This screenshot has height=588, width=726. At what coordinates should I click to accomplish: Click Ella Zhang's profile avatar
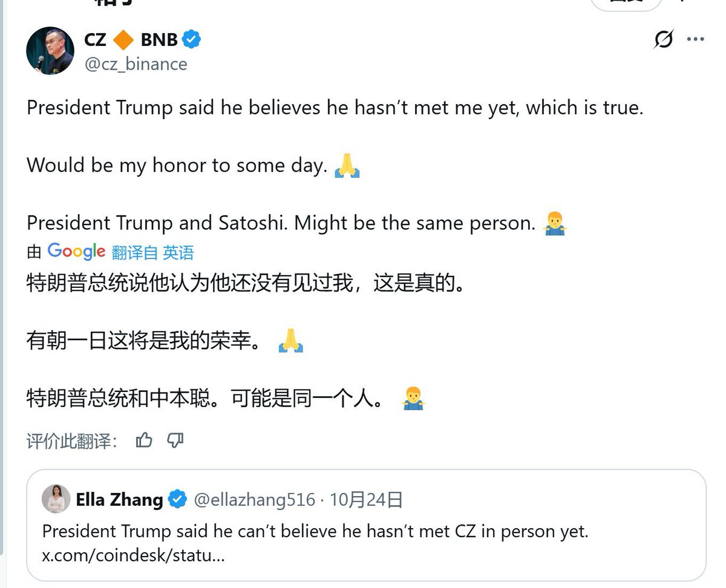point(56,499)
